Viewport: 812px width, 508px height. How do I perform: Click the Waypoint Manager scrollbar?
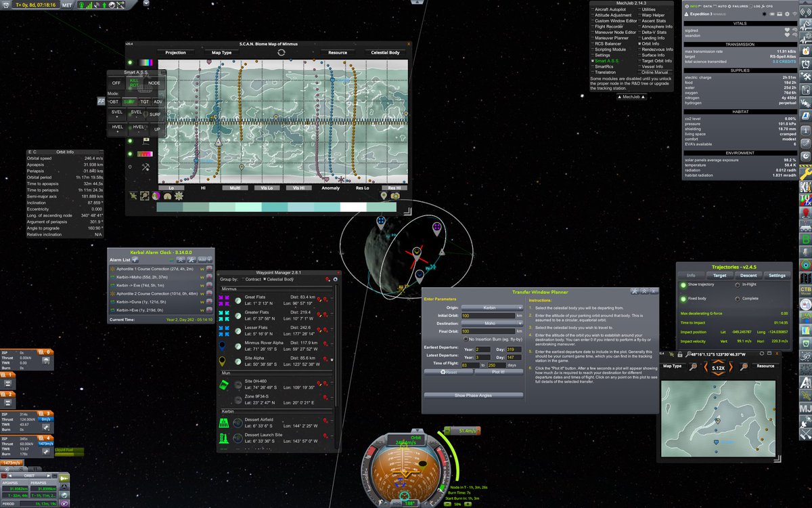(x=337, y=345)
